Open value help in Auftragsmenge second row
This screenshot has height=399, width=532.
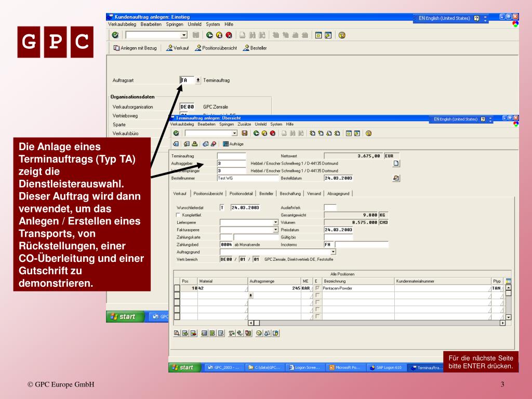click(x=251, y=296)
